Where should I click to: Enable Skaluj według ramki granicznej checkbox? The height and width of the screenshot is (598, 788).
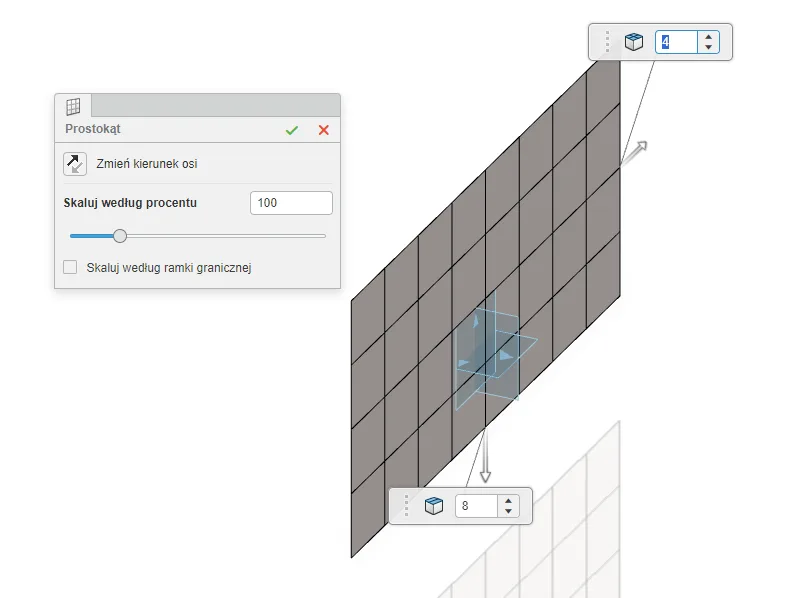(x=70, y=267)
